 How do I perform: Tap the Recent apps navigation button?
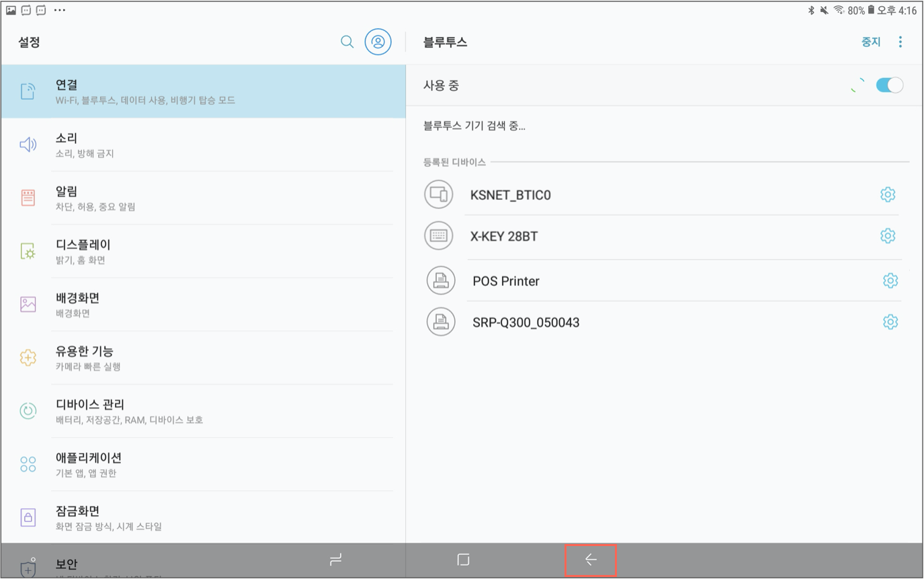336,559
